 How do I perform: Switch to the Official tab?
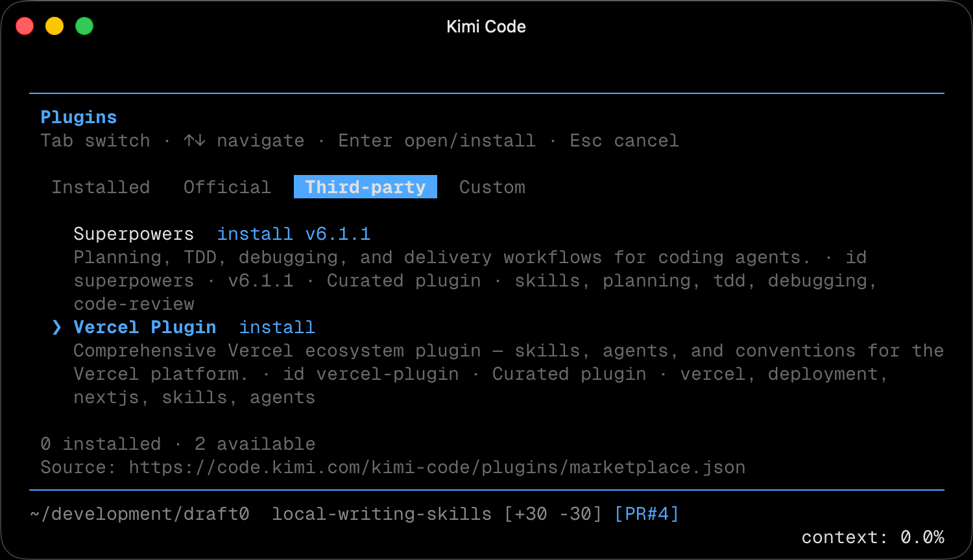pos(227,187)
